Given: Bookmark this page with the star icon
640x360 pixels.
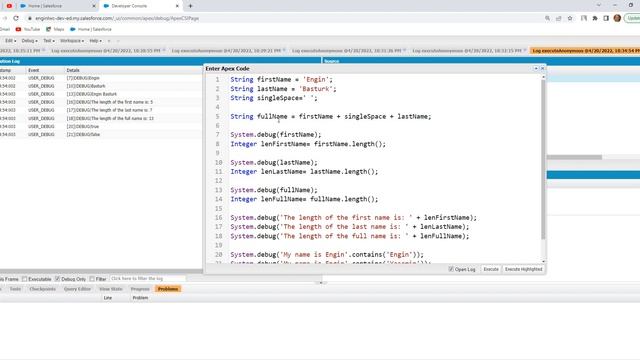Looking at the screenshot, I should click(570, 18).
